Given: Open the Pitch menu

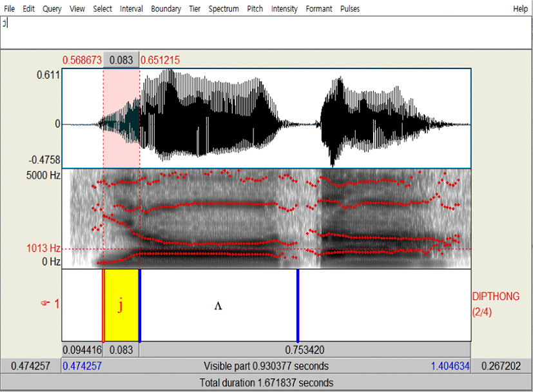Looking at the screenshot, I should (x=255, y=8).
